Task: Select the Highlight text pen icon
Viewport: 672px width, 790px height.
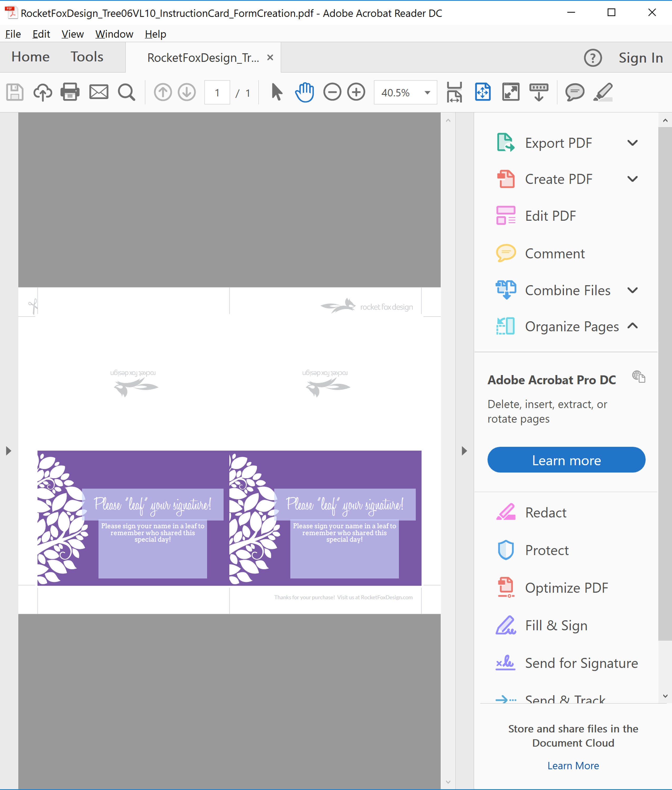Action: [x=603, y=92]
